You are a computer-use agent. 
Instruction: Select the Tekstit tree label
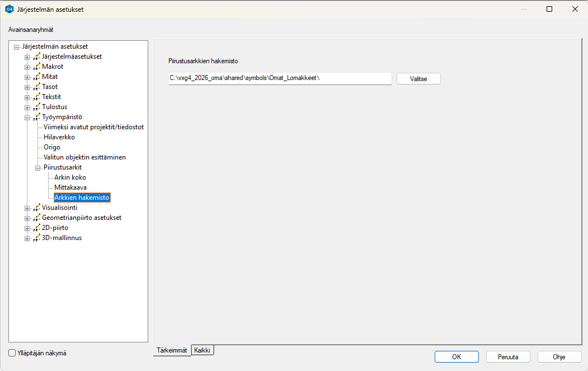pyautogui.click(x=51, y=97)
